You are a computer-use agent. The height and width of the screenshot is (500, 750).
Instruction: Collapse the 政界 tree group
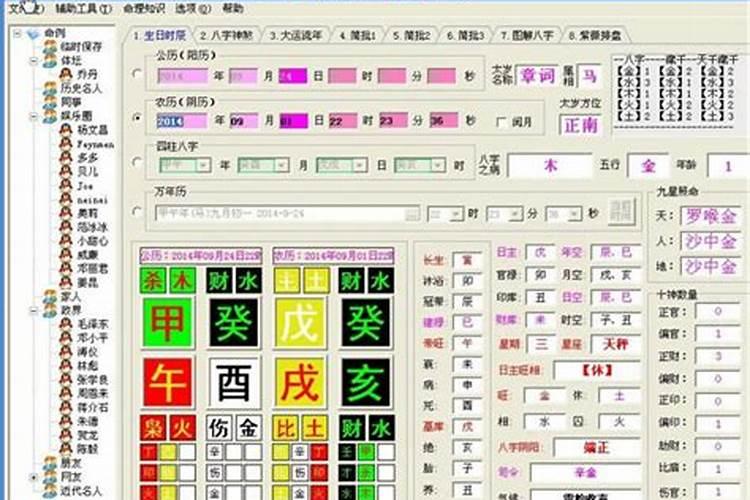34,310
